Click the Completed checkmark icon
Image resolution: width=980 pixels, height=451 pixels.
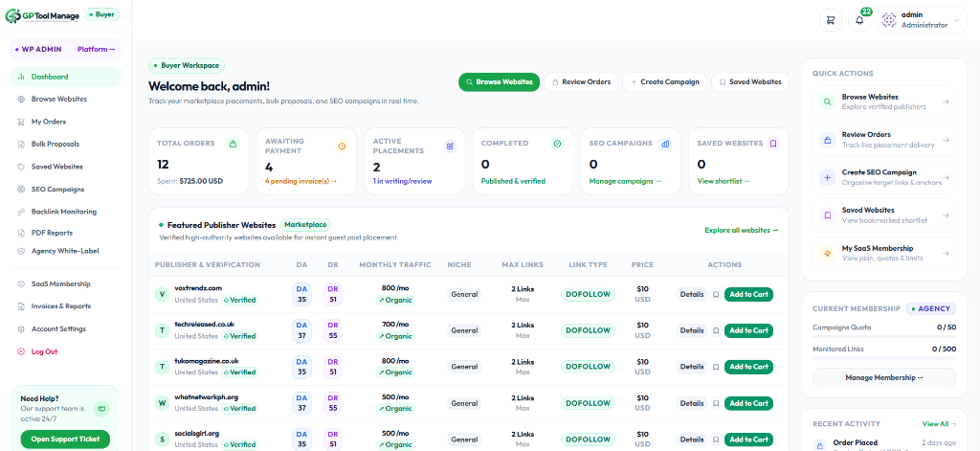(x=557, y=144)
